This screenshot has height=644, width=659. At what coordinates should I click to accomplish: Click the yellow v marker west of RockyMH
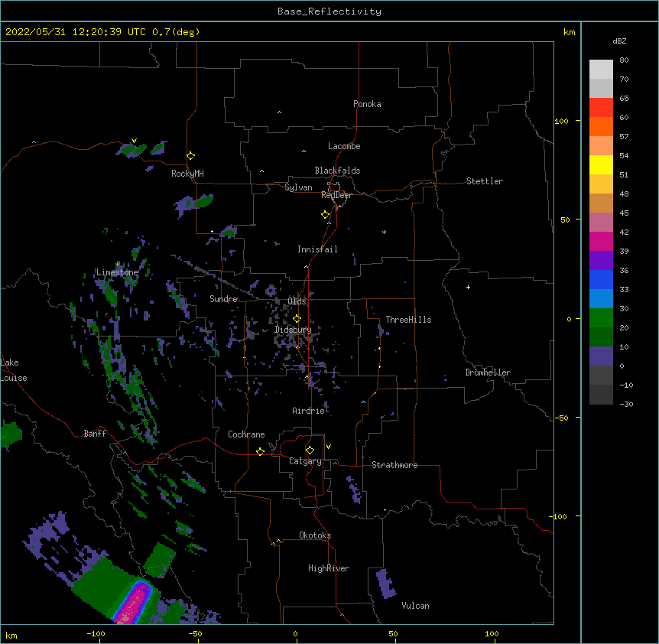134,141
